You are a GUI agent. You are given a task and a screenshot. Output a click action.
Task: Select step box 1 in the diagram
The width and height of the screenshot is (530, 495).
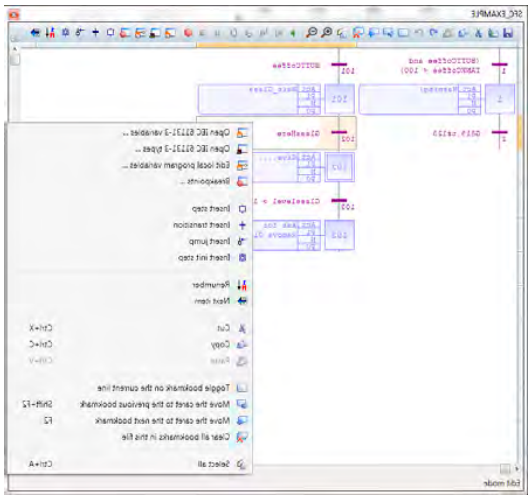500,99
